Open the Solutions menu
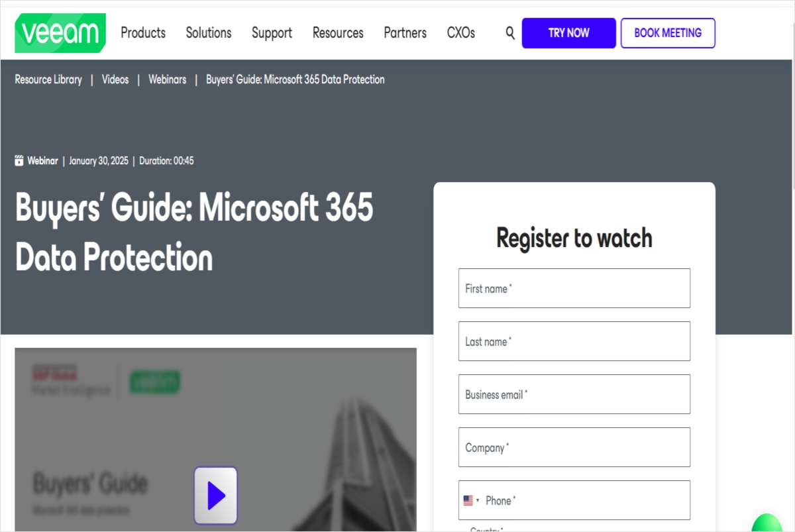Viewport: 795px width, 532px height. click(x=208, y=32)
